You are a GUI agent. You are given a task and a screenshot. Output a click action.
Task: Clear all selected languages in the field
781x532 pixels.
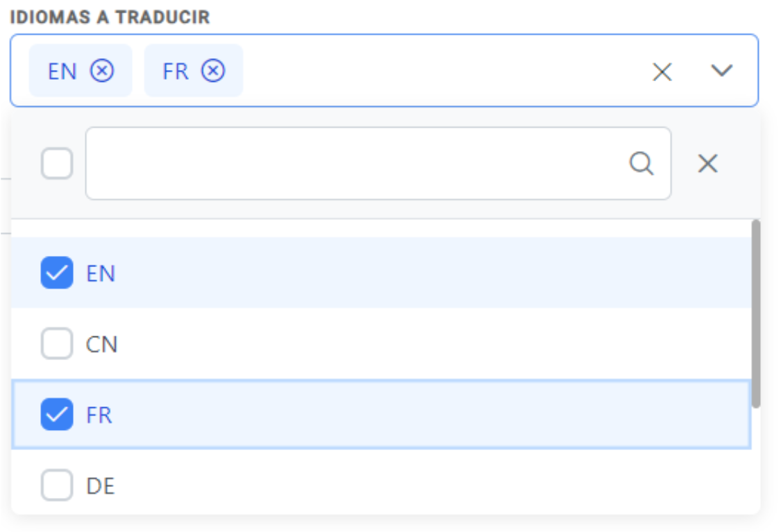tap(662, 71)
